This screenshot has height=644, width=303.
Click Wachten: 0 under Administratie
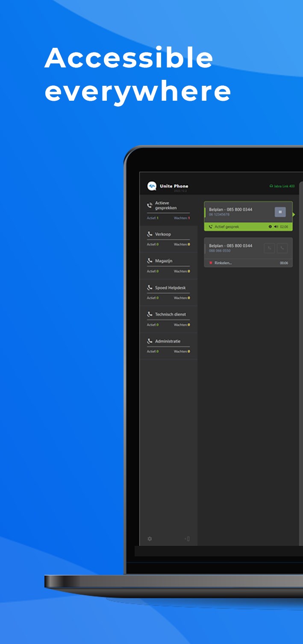coord(182,352)
